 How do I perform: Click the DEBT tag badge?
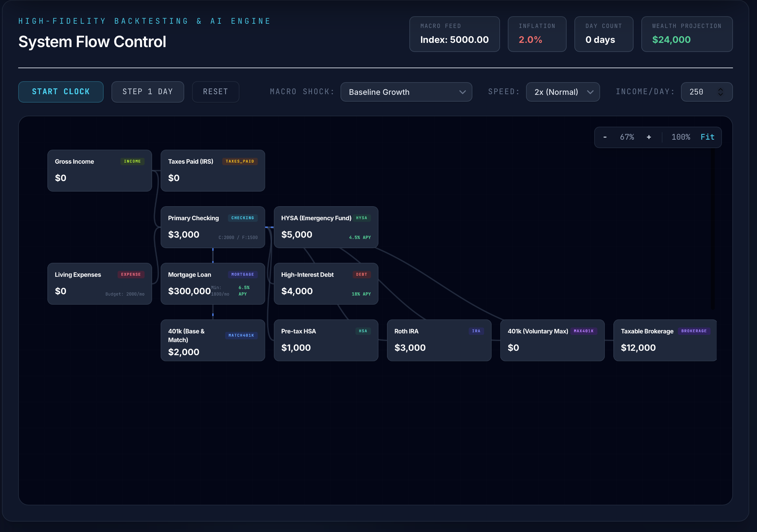tap(361, 274)
